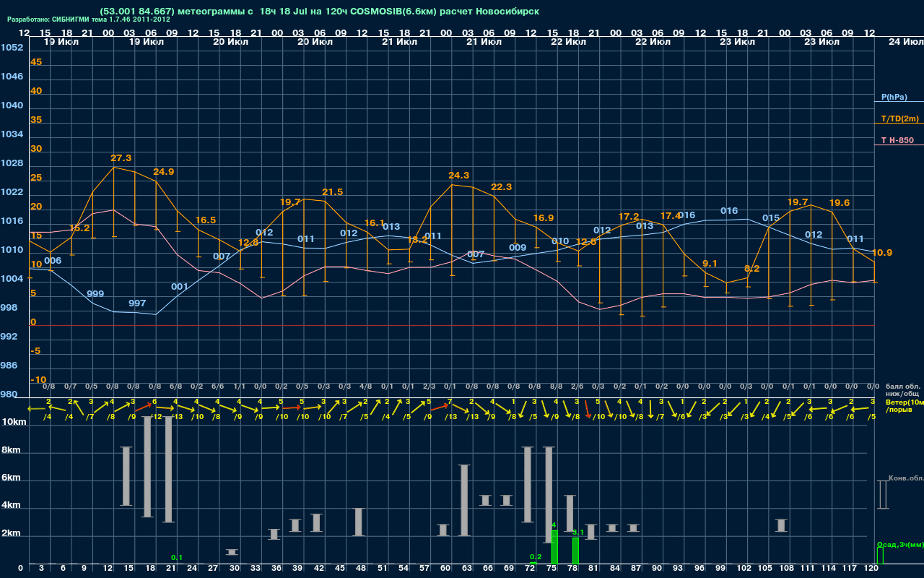This screenshot has width=924, height=578.
Task: Click the 21.5 temperature value
Action: tap(333, 191)
